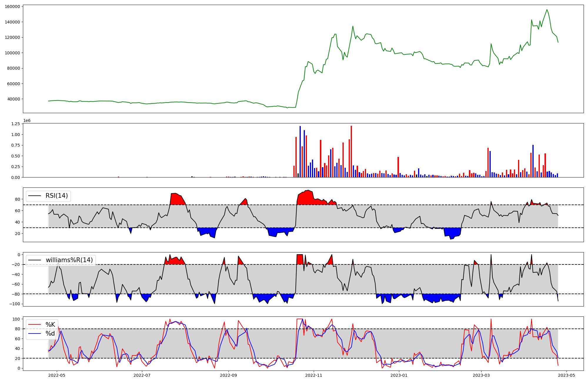Click the 2022-11 date axis label
588x382 pixels.
click(314, 375)
